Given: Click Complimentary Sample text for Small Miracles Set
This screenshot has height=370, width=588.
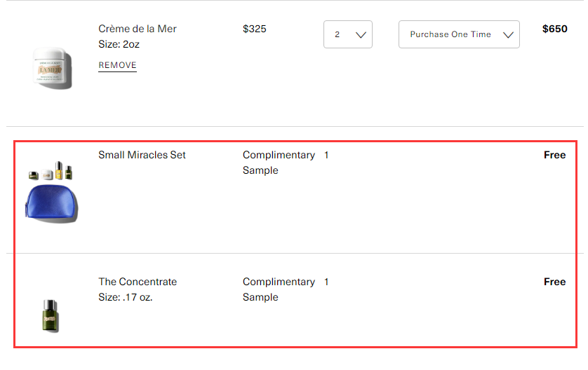Looking at the screenshot, I should pos(279,163).
